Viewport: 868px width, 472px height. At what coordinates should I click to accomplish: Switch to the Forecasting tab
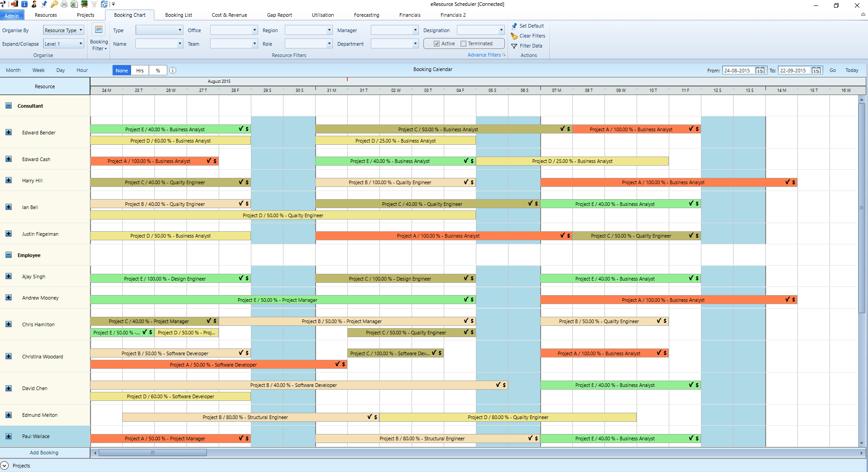point(366,14)
